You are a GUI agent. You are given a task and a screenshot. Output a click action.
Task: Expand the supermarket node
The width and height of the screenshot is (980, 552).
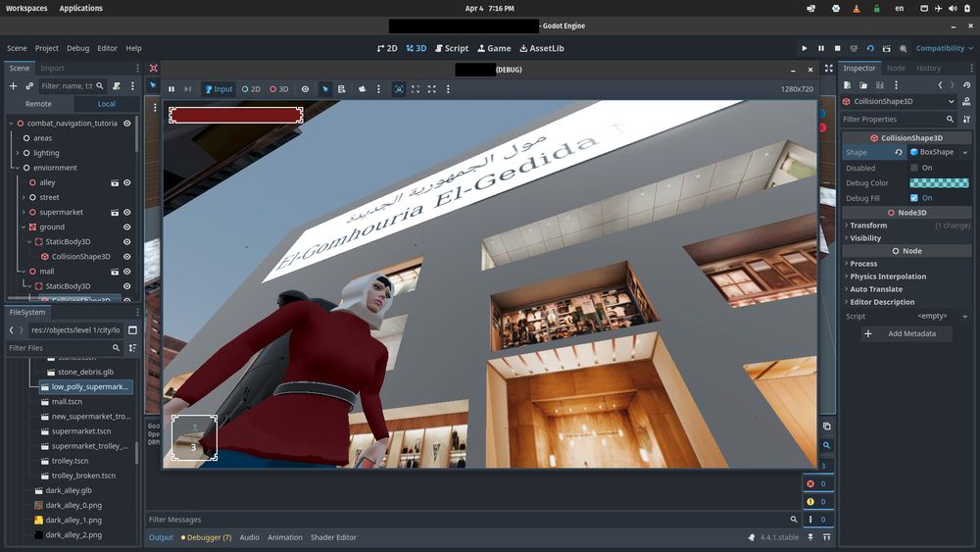[x=24, y=213]
